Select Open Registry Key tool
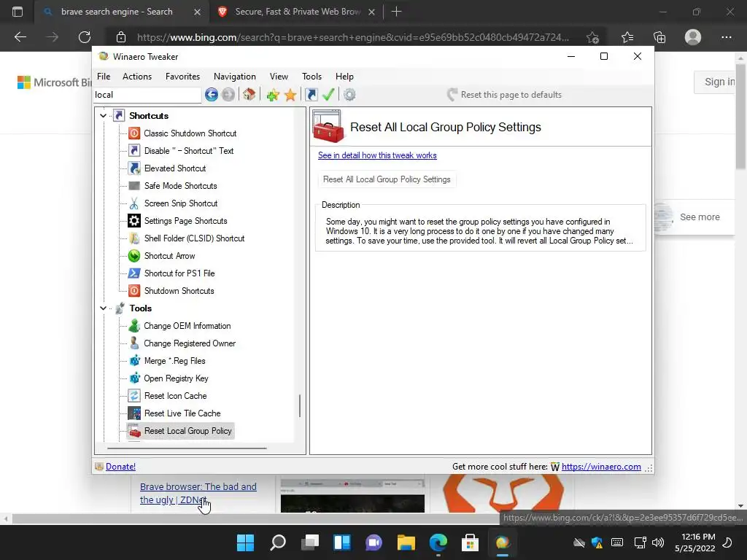The image size is (747, 560). [x=177, y=378]
